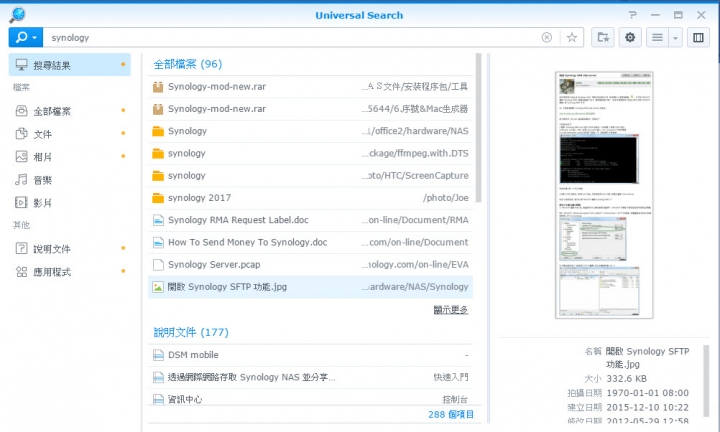The height and width of the screenshot is (432, 720).
Task: Click the help question mark icon
Action: (x=633, y=15)
